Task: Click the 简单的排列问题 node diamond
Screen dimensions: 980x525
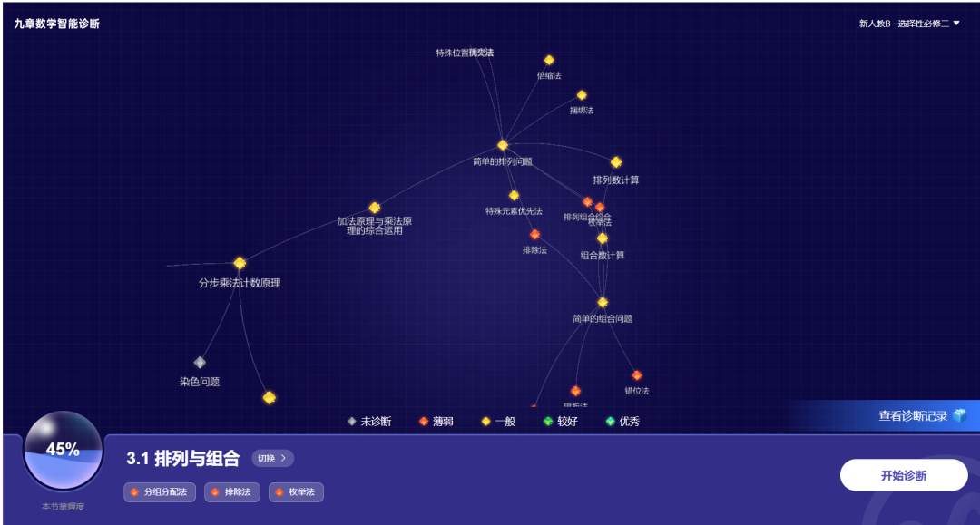Action: (x=503, y=145)
